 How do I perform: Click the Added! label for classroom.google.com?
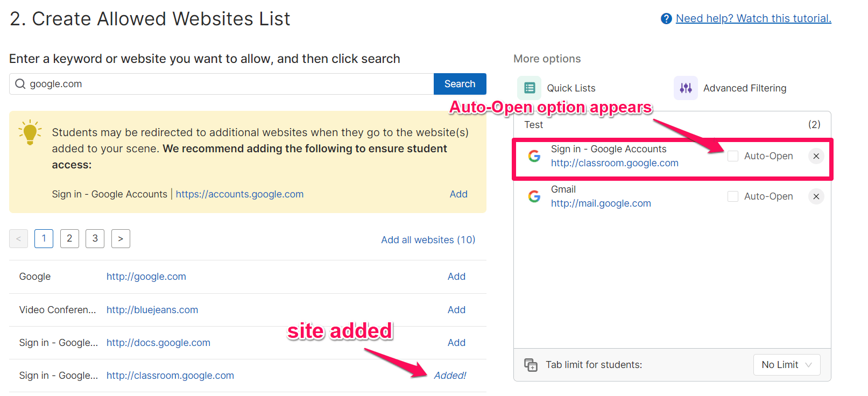coord(450,376)
